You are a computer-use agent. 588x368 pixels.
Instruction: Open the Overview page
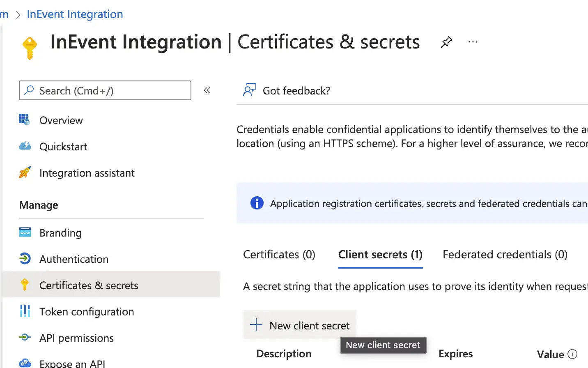click(x=61, y=120)
